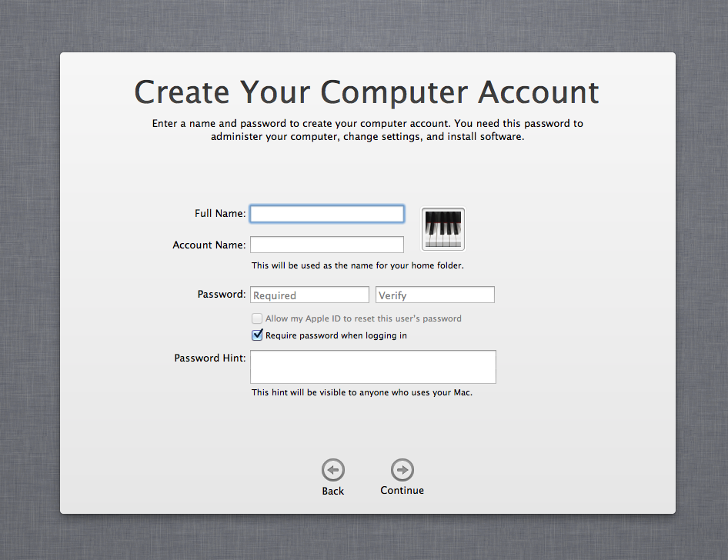Click the Full Name input field
Screen dimensions: 728x560
pos(327,214)
